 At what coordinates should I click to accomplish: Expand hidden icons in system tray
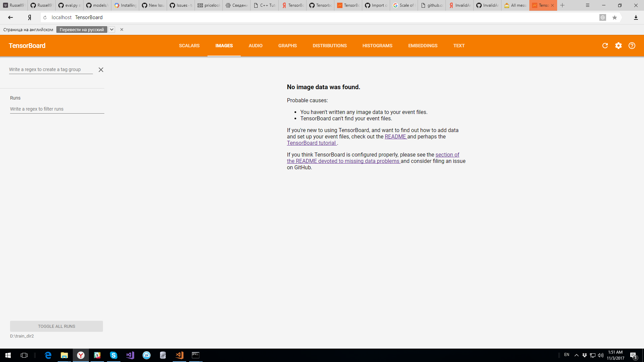pyautogui.click(x=576, y=355)
